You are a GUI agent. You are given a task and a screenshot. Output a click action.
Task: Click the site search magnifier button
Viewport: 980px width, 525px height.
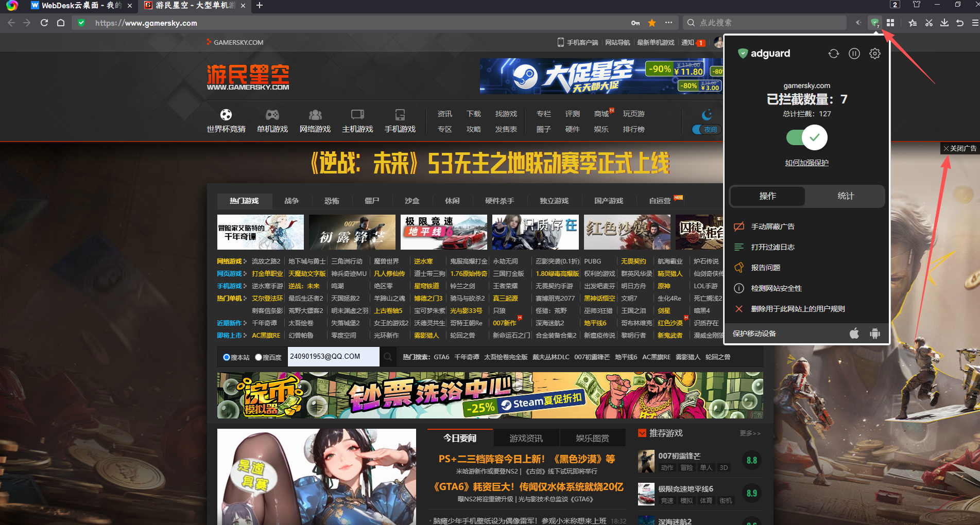388,356
